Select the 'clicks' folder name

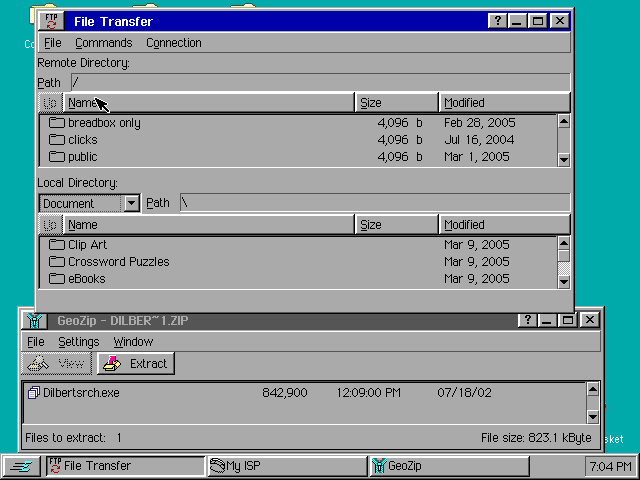tap(83, 140)
